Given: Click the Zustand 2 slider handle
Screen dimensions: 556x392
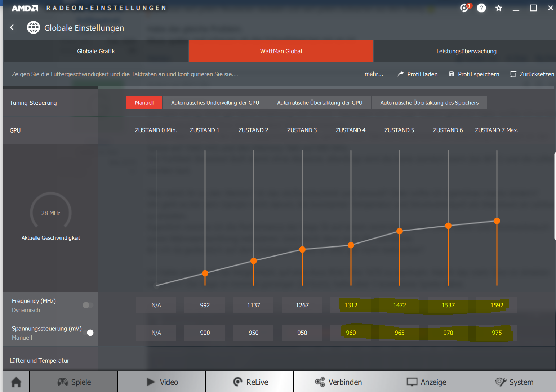Looking at the screenshot, I should tap(254, 261).
